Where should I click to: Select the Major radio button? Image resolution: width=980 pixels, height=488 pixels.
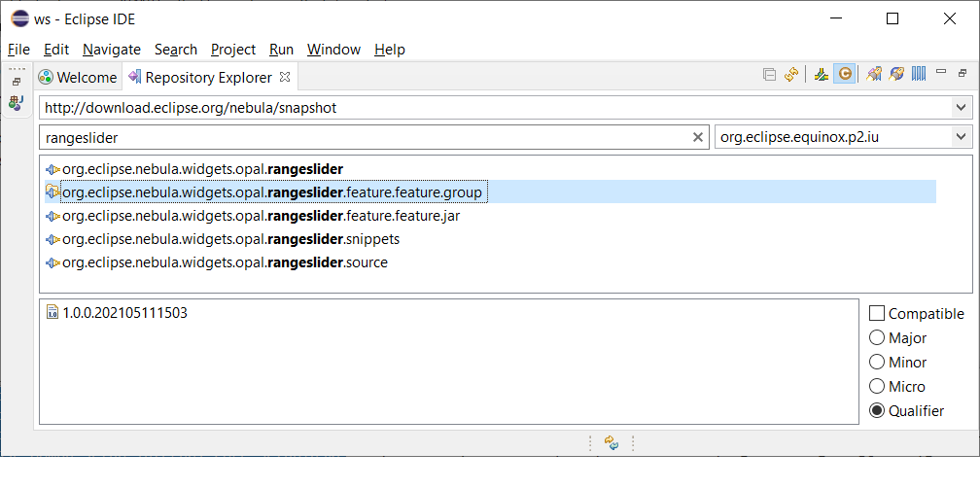877,337
